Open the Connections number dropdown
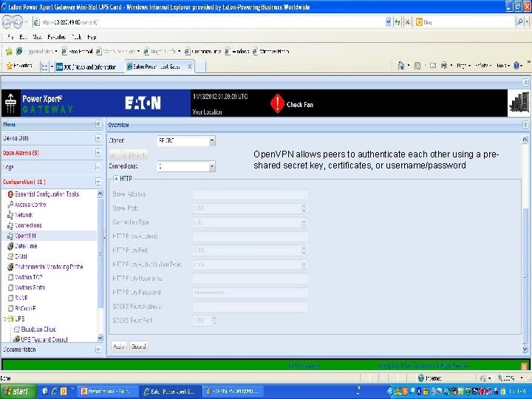The height and width of the screenshot is (399, 532). tap(212, 166)
